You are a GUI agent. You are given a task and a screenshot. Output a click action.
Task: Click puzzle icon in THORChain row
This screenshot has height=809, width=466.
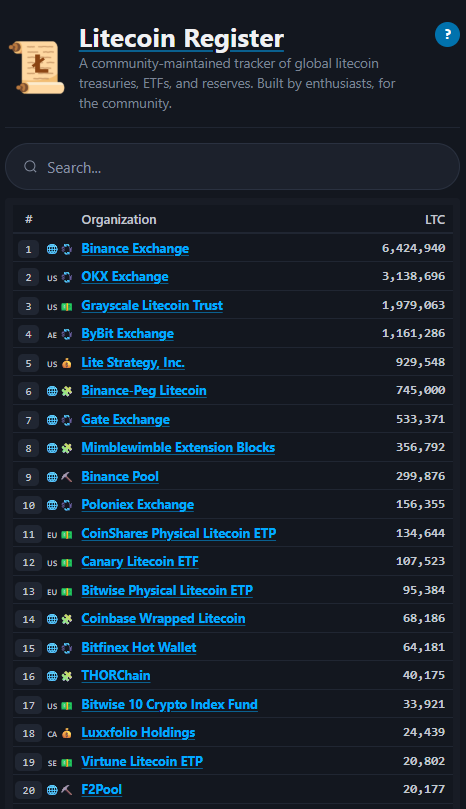click(67, 676)
